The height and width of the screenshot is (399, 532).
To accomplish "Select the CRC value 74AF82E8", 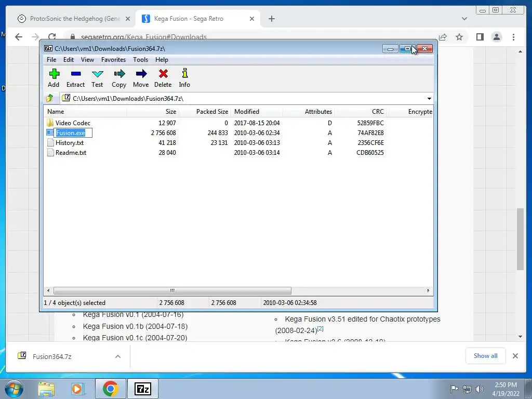I will point(370,132).
